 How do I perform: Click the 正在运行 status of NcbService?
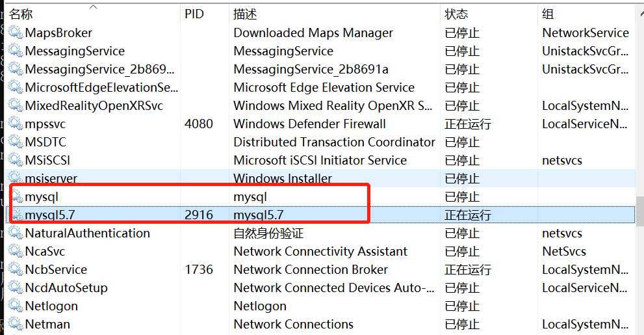(468, 269)
